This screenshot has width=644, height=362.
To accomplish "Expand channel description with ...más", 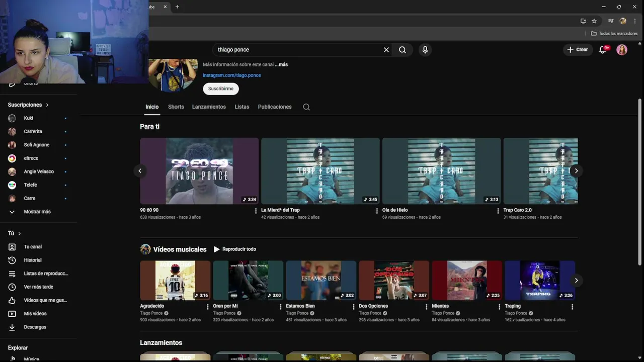I will [x=281, y=64].
